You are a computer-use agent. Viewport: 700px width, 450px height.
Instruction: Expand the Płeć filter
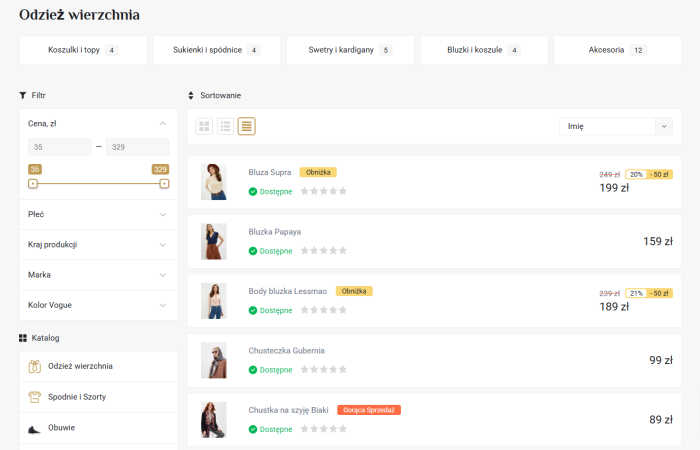click(x=162, y=214)
